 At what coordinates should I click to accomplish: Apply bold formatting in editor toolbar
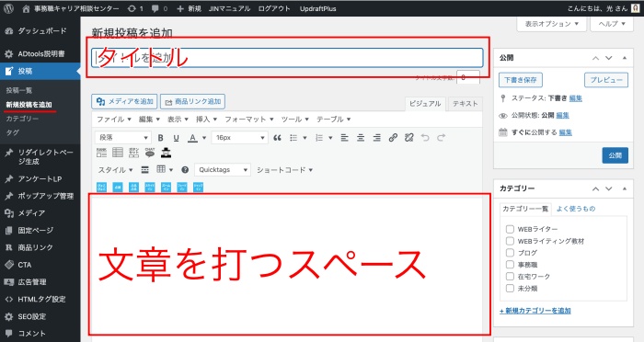tap(161, 138)
